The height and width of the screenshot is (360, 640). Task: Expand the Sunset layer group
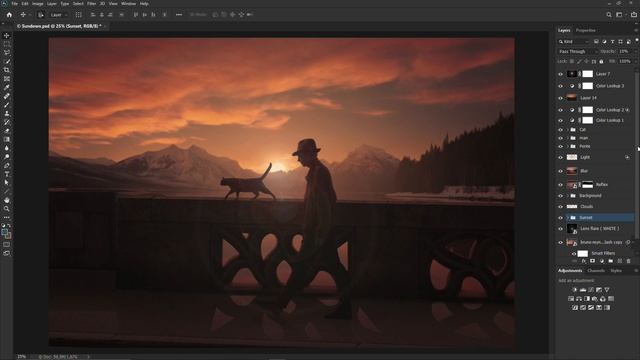567,218
